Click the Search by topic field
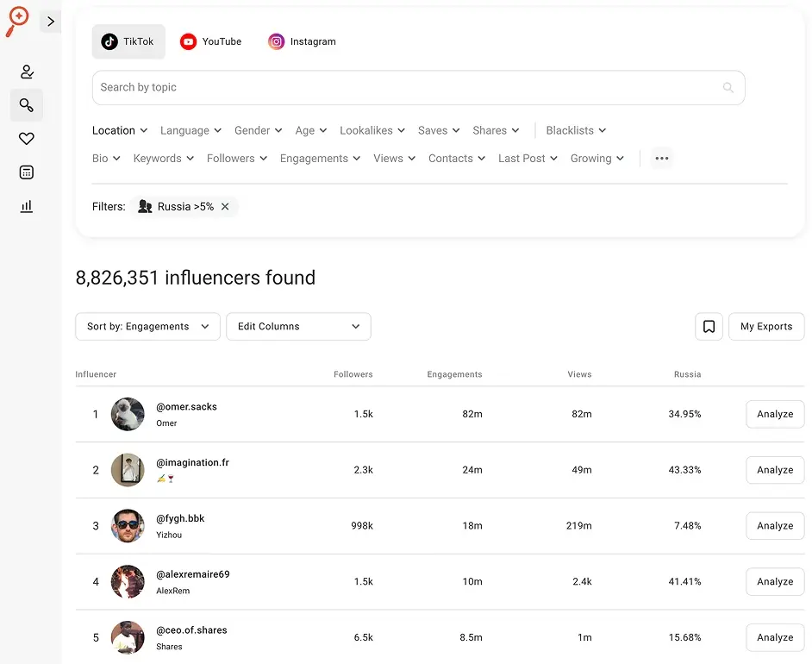 [405, 88]
